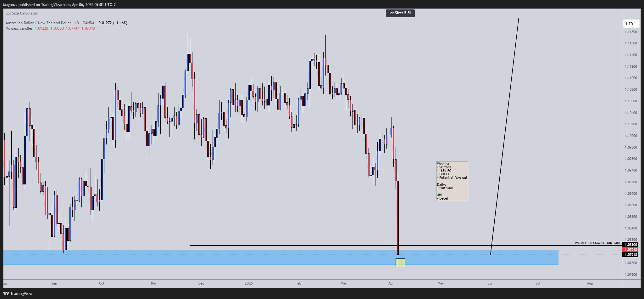Click the 1.07747 low value in legend

[x=73, y=28]
